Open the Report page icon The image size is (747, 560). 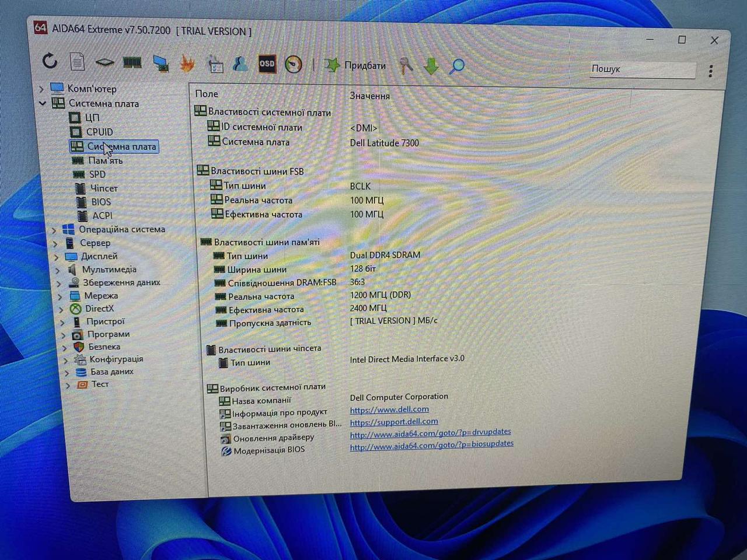click(77, 61)
